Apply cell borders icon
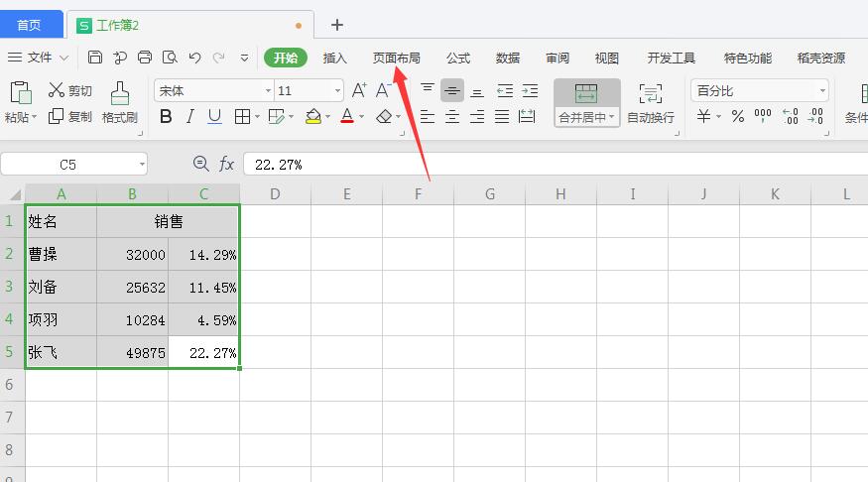This screenshot has width=868, height=482. point(242,116)
